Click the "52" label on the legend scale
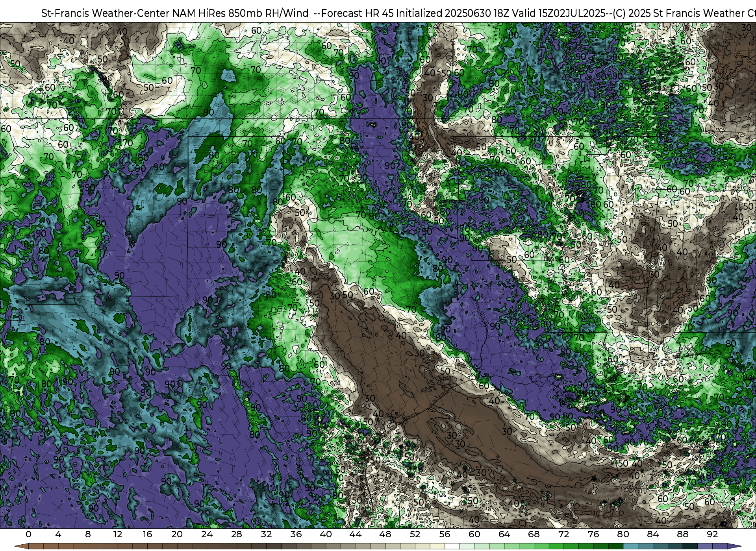Screen dimensions: 756x551 pyautogui.click(x=415, y=534)
